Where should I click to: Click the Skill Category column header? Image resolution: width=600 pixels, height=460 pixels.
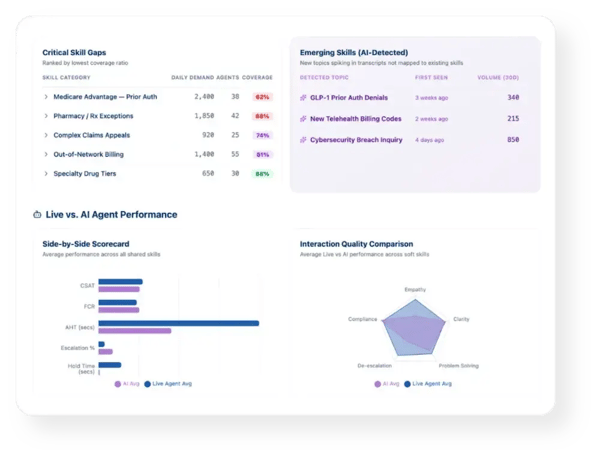tap(66, 77)
